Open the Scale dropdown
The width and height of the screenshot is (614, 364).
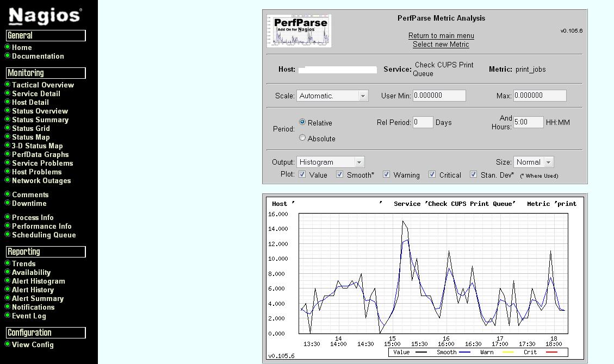[332, 96]
